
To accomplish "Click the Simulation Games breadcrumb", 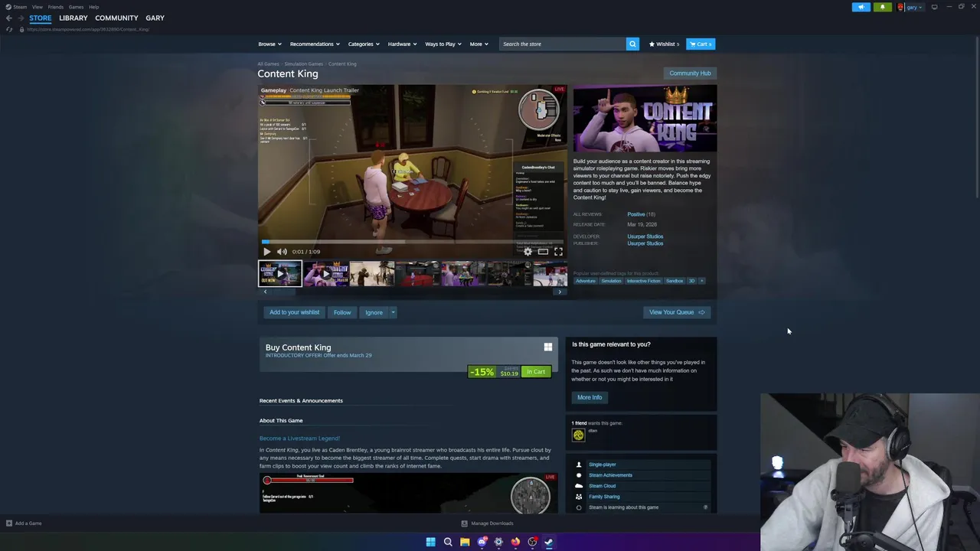I will (303, 64).
